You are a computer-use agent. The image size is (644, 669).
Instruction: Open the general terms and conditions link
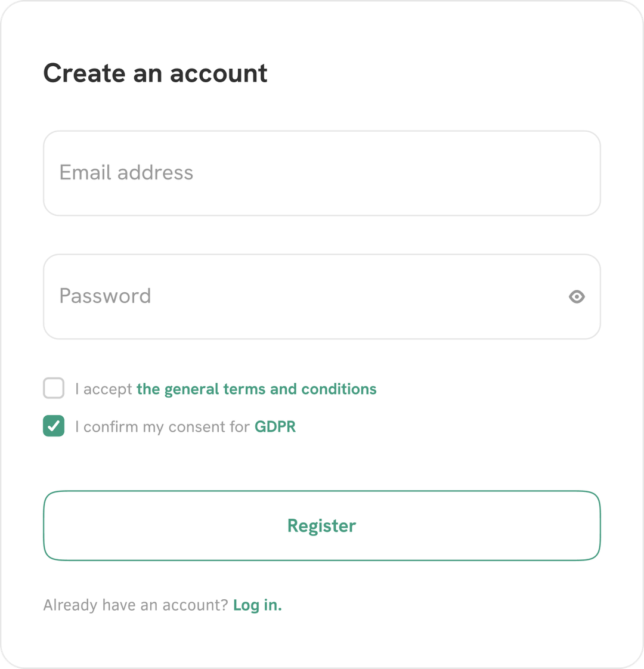256,389
